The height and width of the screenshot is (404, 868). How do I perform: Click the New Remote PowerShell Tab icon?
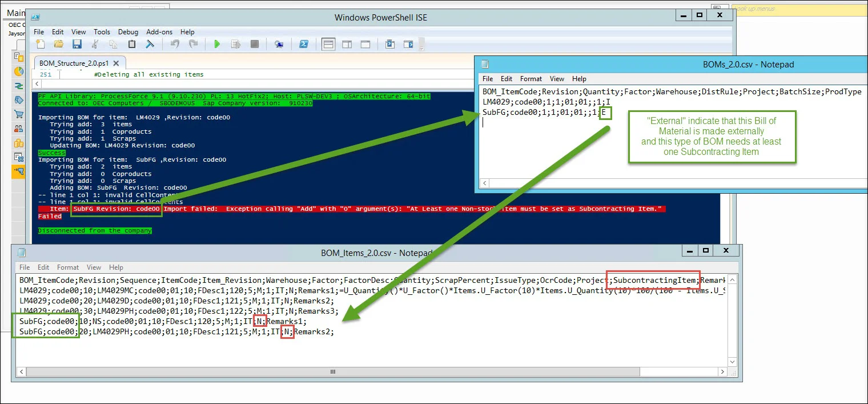pyautogui.click(x=279, y=44)
